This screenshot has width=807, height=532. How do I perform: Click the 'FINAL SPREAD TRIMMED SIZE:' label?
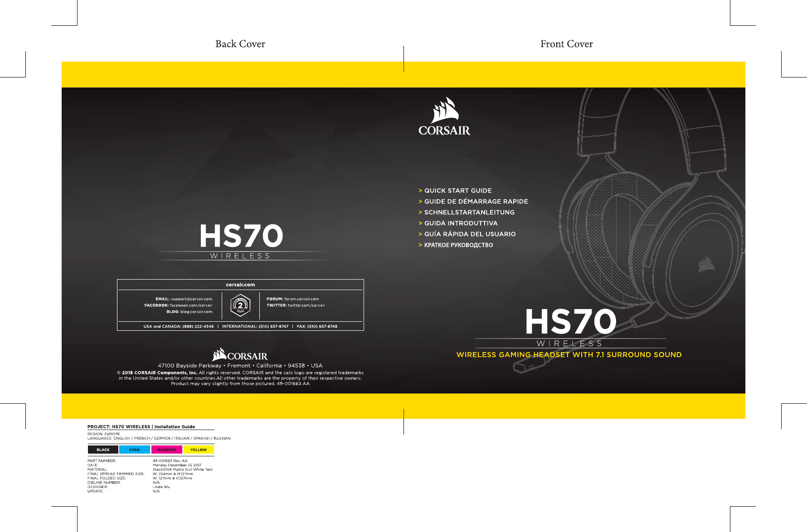pyautogui.click(x=116, y=474)
